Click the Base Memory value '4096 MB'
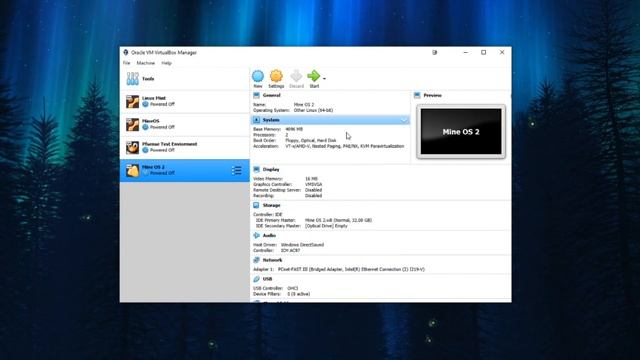This screenshot has height=360, width=640. (294, 129)
